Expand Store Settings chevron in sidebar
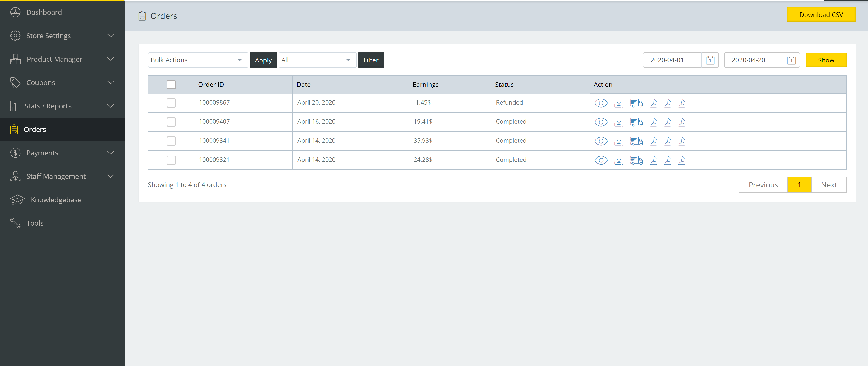The width and height of the screenshot is (868, 366). pyautogui.click(x=110, y=36)
